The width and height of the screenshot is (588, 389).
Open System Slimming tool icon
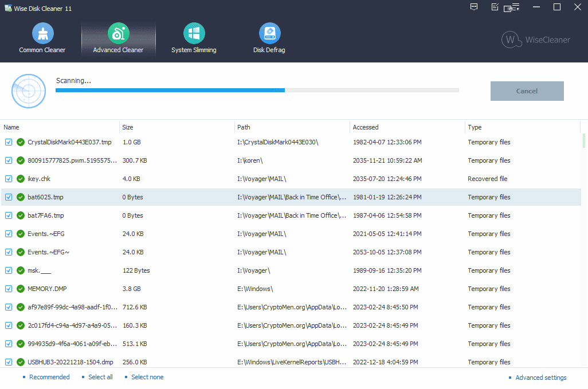click(x=194, y=33)
